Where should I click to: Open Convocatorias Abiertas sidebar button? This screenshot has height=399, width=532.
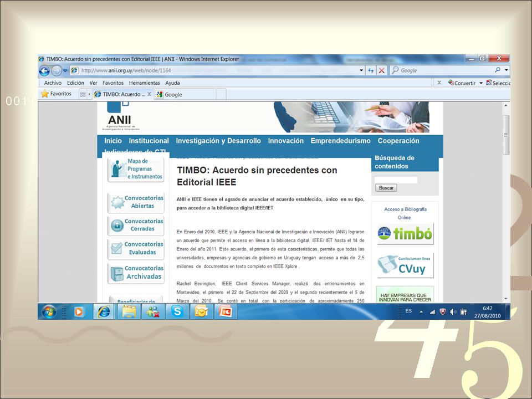(136, 202)
